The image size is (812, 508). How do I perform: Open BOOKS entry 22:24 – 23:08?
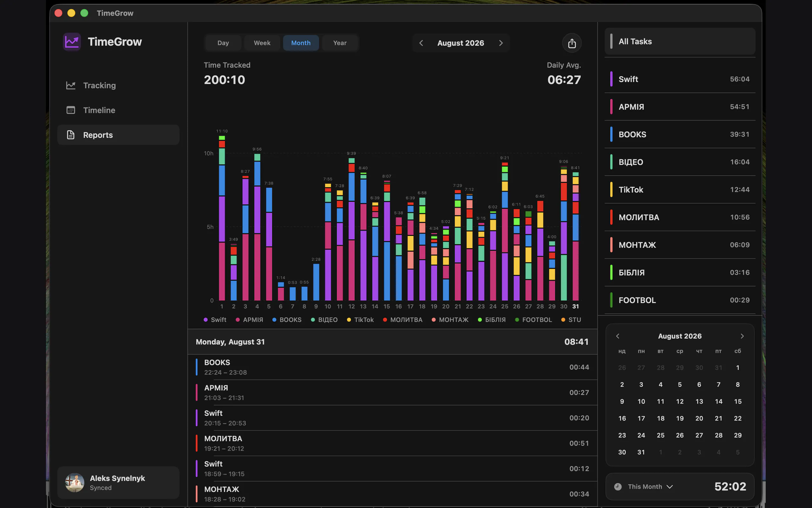coord(393,367)
